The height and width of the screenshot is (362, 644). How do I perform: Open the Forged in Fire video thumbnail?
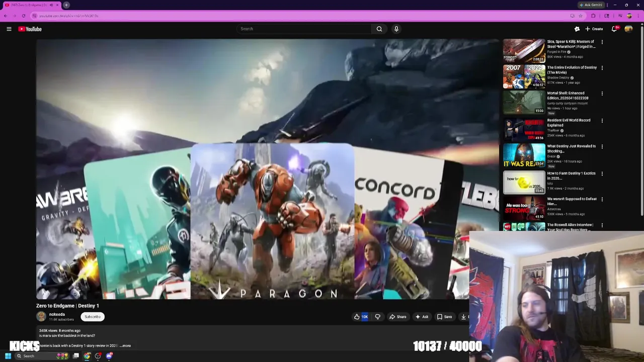pos(524,50)
